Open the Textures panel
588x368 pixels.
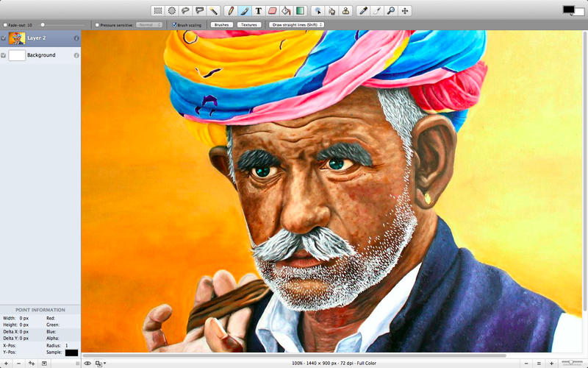[249, 25]
